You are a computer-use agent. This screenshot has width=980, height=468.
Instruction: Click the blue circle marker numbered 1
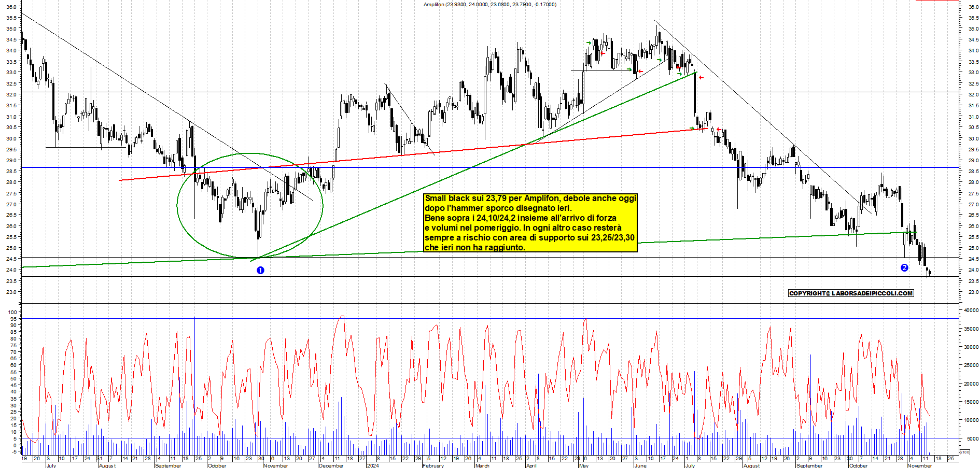[x=261, y=270]
